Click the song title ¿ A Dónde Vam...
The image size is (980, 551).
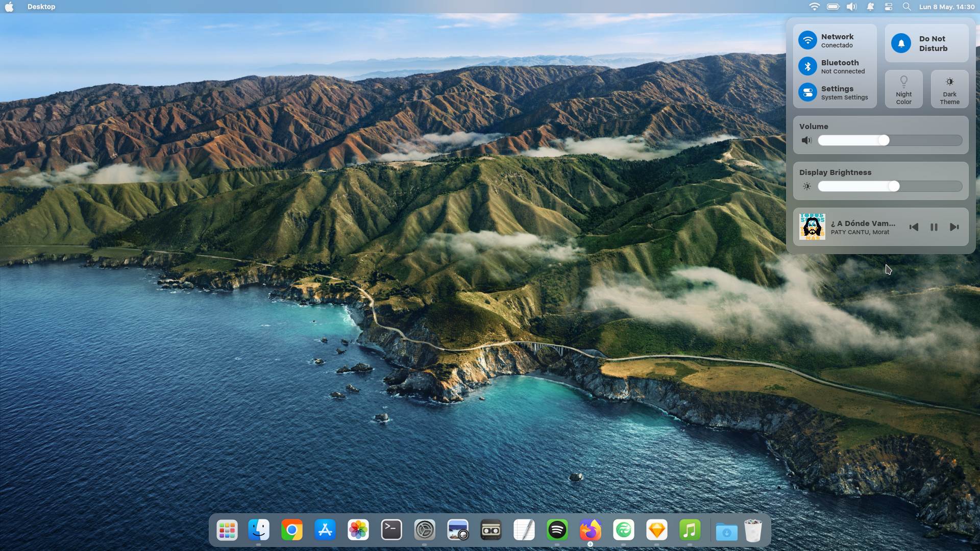pos(863,223)
